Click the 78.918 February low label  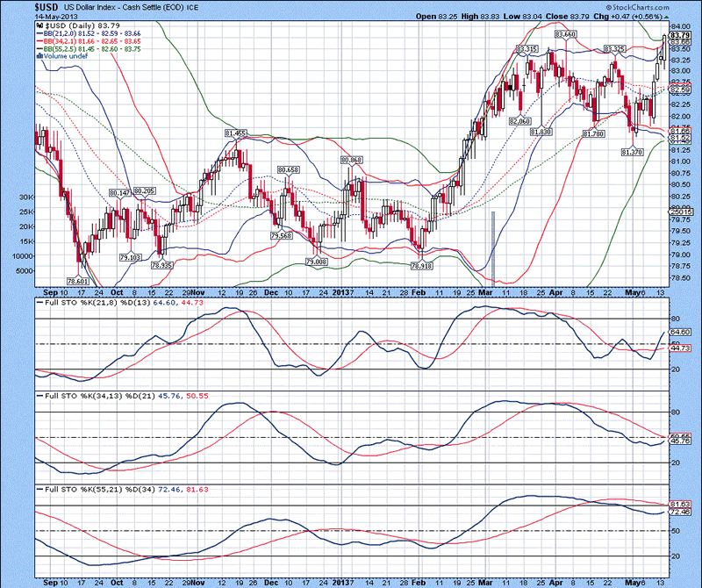click(423, 265)
